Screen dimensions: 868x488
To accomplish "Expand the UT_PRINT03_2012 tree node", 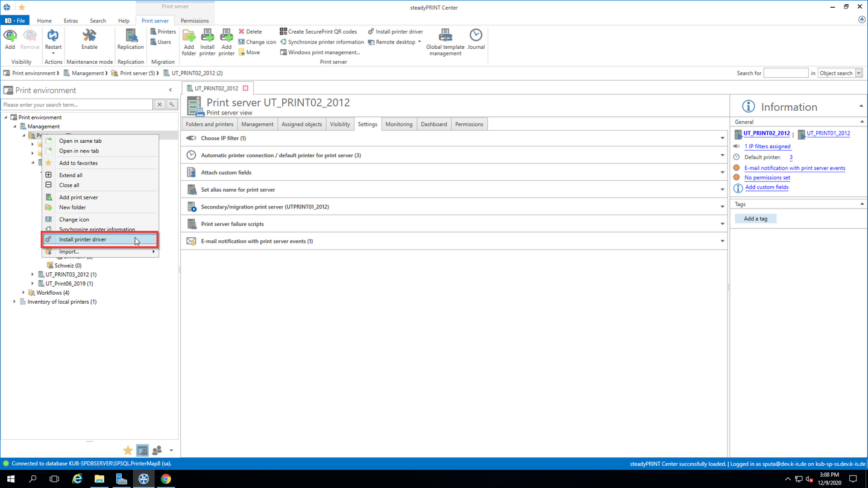I will (x=33, y=275).
